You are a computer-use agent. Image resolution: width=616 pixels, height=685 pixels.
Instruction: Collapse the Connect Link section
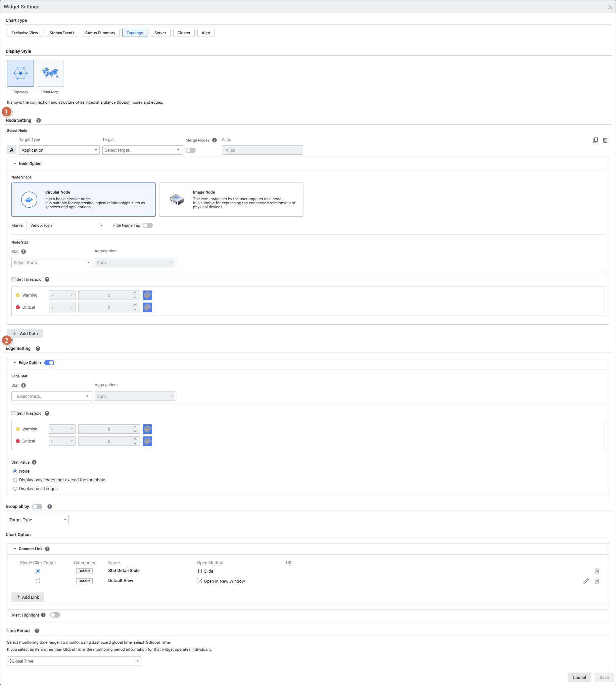pyautogui.click(x=15, y=549)
